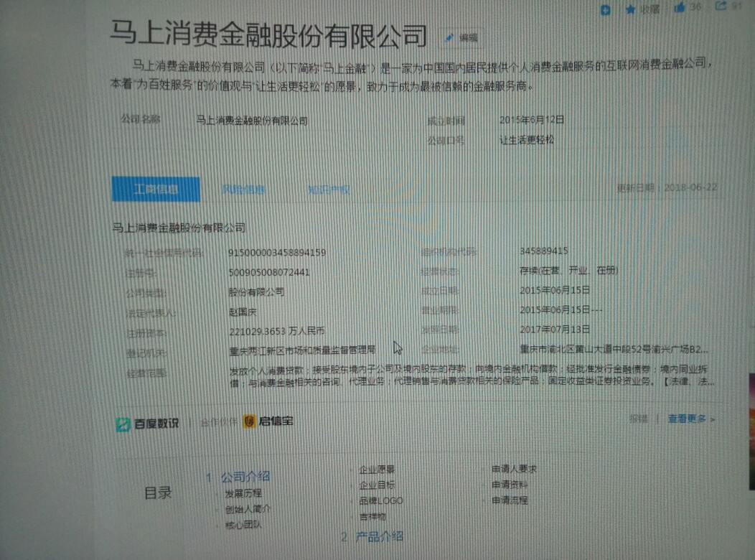
Task: Jump to 创始人简介 section
Action: 248,509
